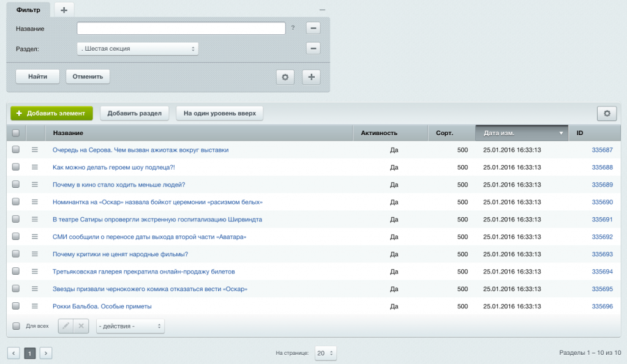Enable the Для всех checkbox
Screen dimensions: 627x364
(17, 326)
